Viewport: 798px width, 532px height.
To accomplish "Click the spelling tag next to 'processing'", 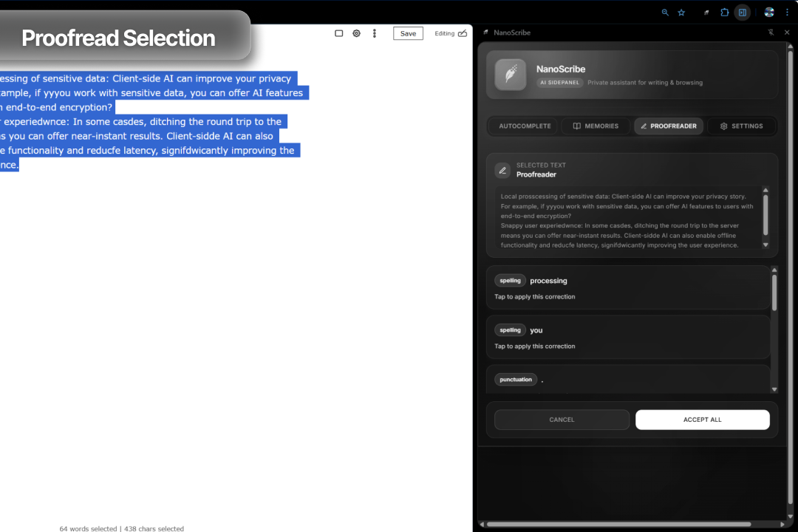I will [x=510, y=281].
